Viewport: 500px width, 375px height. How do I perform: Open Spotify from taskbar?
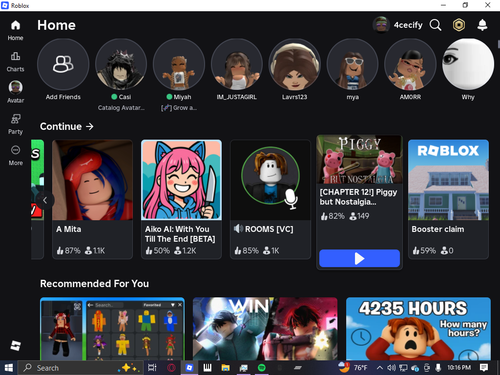tap(262, 368)
